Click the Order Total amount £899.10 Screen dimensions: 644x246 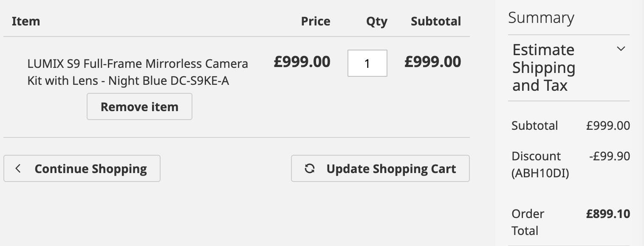pos(608,214)
